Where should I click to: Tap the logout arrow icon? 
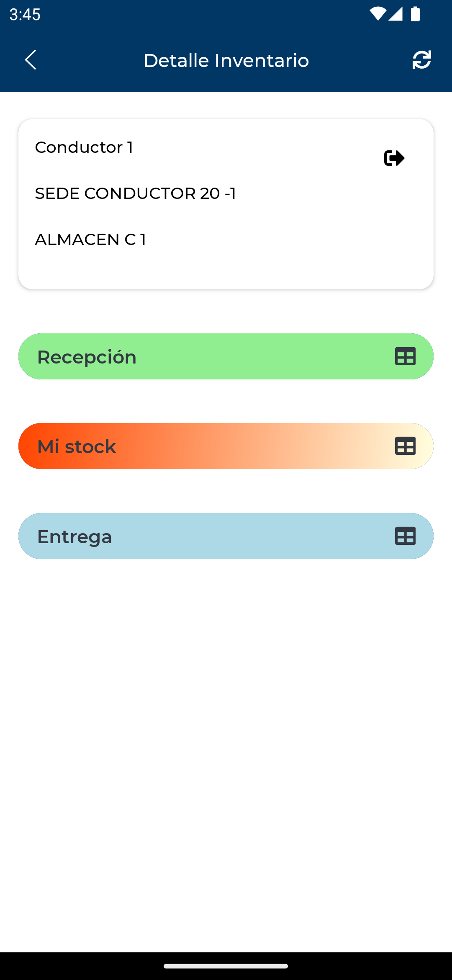[x=394, y=158]
